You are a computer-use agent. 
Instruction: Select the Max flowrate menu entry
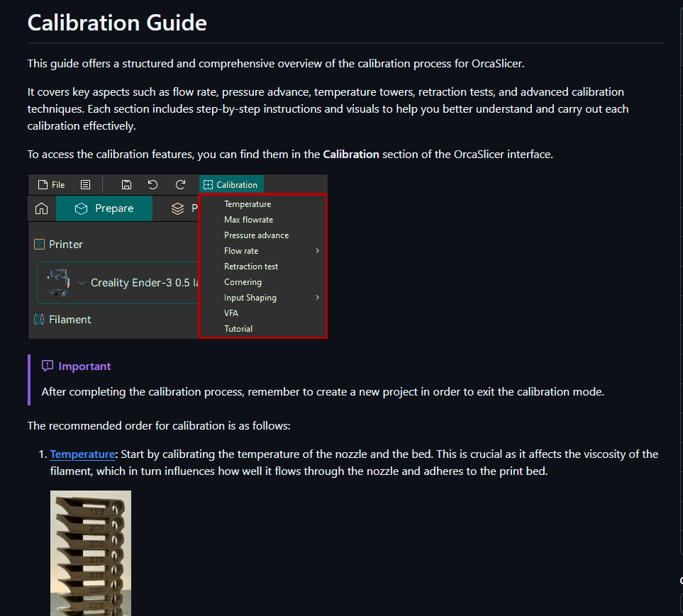pos(248,220)
